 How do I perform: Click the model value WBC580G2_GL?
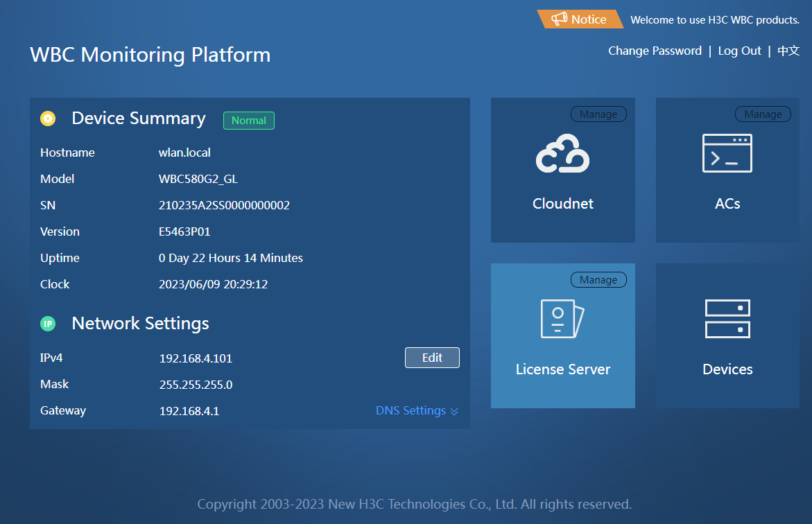(198, 179)
